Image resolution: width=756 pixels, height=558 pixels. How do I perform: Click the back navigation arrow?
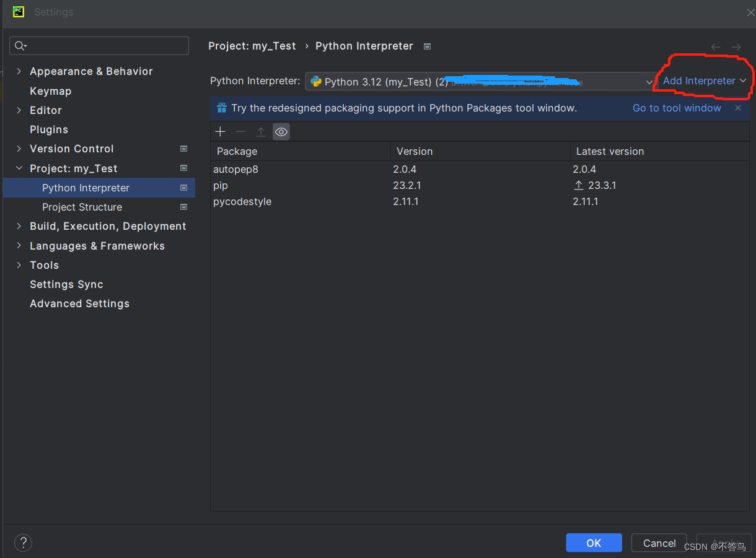pos(716,47)
